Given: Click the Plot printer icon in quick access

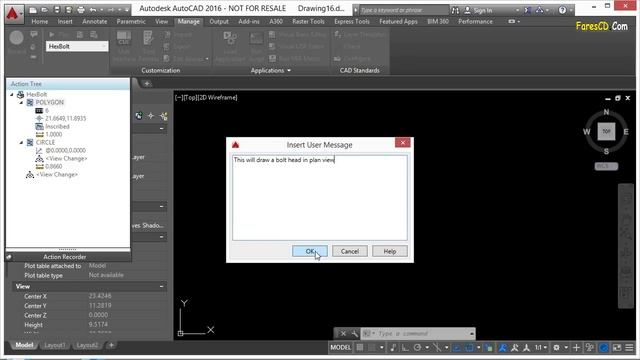Looking at the screenshot, I should (x=81, y=10).
